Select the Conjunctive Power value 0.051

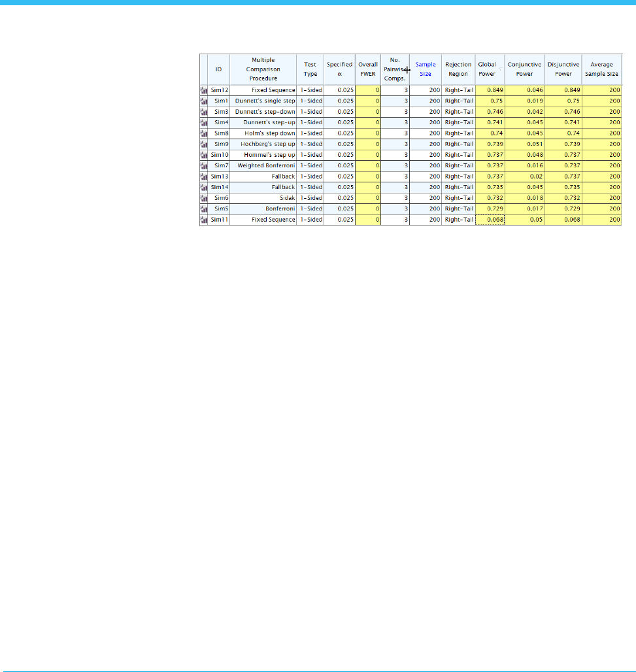525,144
